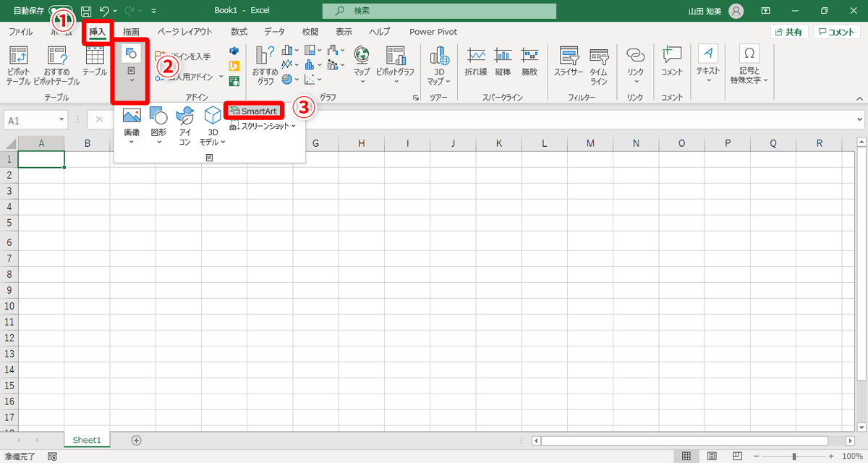Open recommended charts (おすすめグラフ)
The width and height of the screenshot is (868, 463).
[x=265, y=65]
